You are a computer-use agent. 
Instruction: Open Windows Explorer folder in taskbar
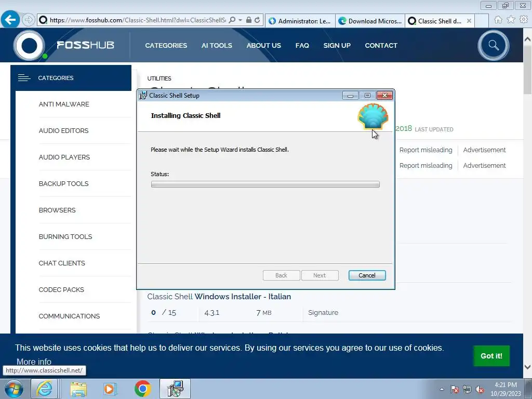(79, 389)
